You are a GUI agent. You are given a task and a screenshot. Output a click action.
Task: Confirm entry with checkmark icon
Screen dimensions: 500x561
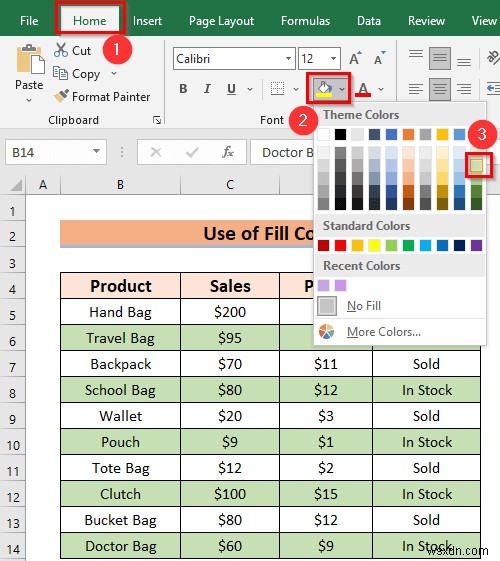click(192, 152)
